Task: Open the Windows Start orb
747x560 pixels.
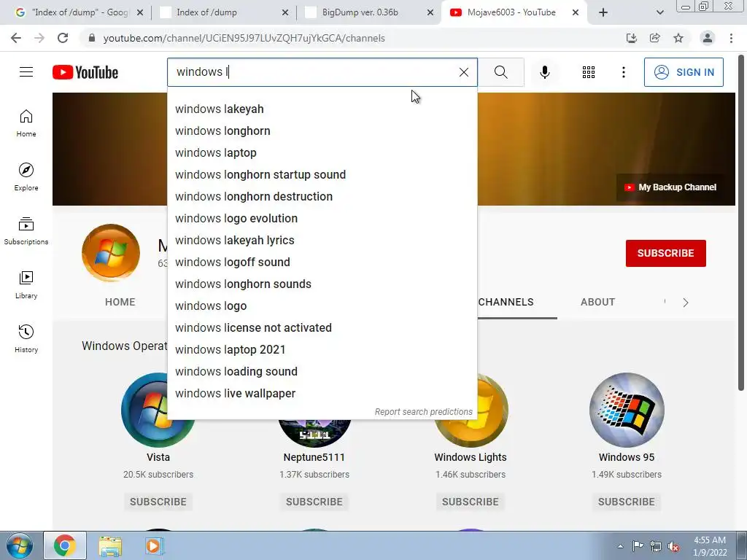Action: 20,545
